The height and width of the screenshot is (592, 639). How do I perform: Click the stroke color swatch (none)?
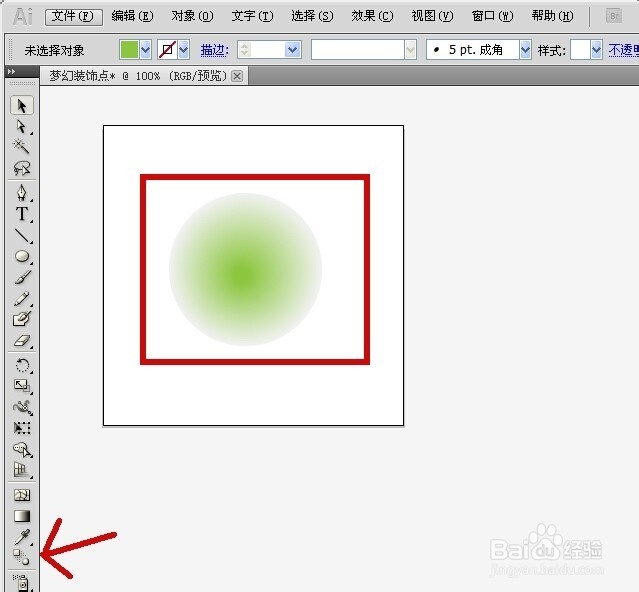[x=167, y=50]
